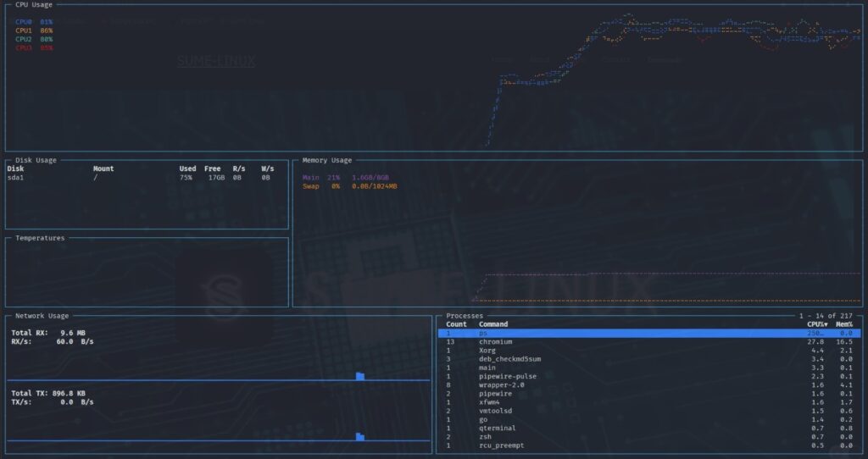
Task: Click the red CPU3 legend entry
Action: point(34,48)
